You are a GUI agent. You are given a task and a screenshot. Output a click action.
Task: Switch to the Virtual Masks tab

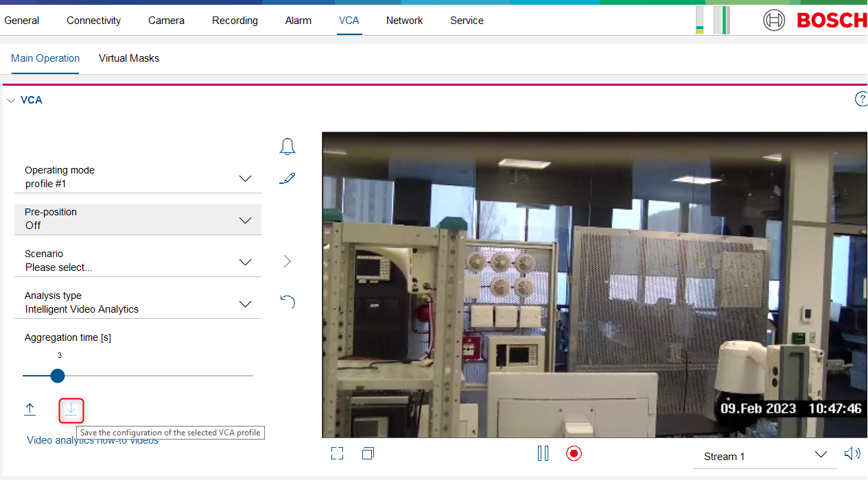tap(129, 58)
